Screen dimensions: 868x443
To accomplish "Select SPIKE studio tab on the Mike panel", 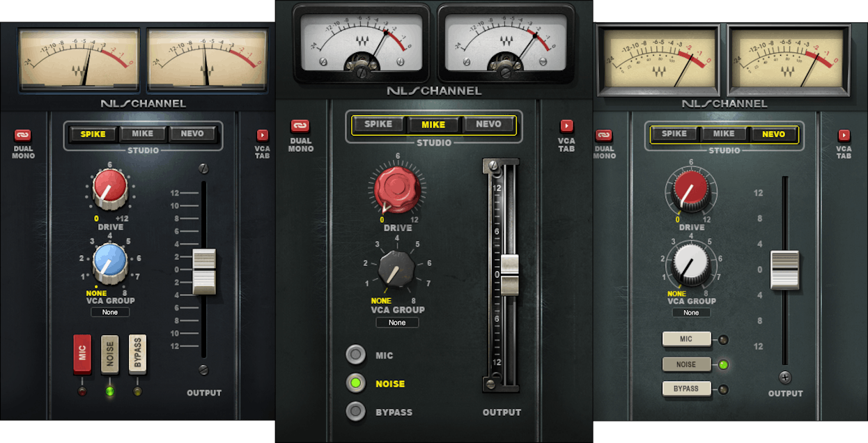I will click(378, 124).
